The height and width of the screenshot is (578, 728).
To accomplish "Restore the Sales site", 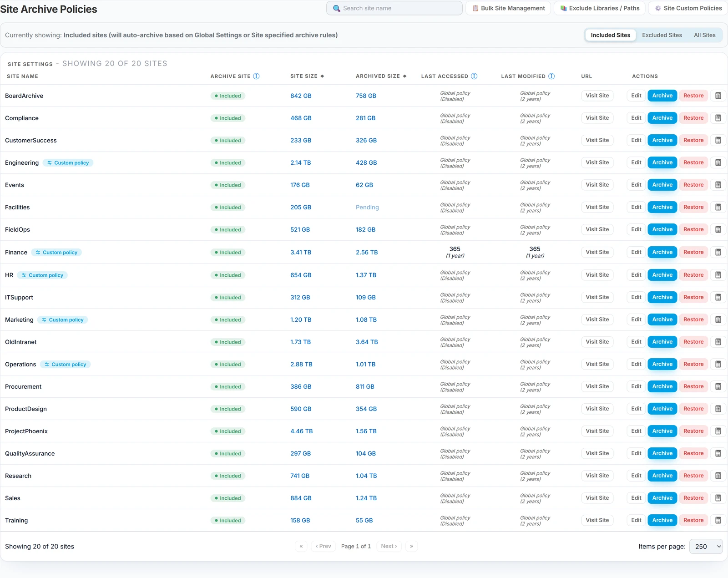I will (693, 498).
